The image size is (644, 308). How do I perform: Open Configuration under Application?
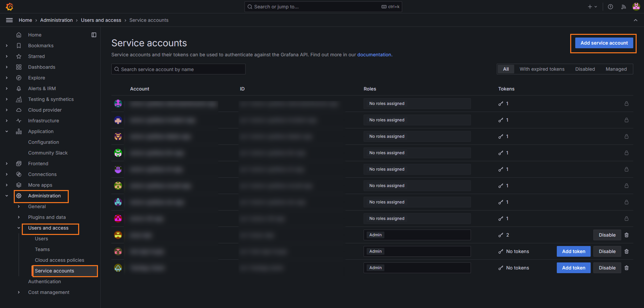(43, 142)
